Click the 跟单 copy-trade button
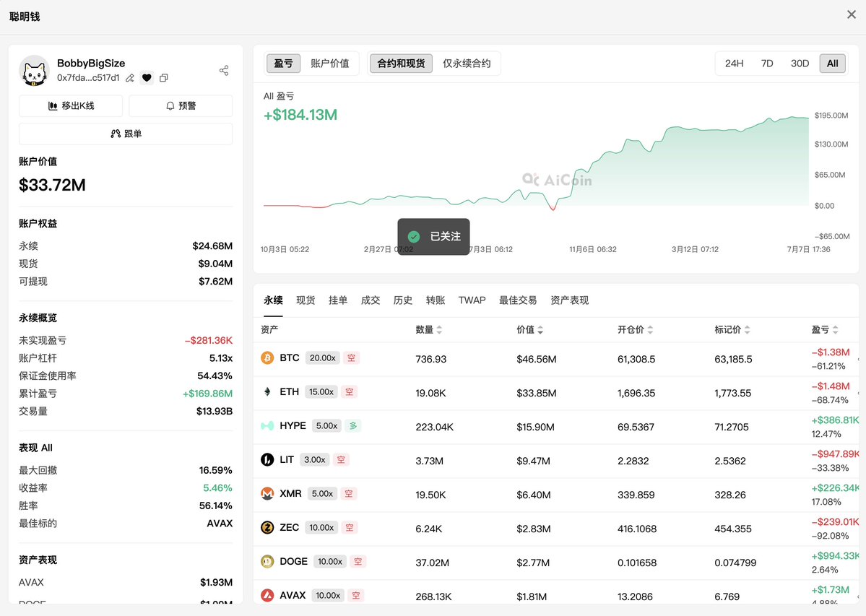866x616 pixels. pyautogui.click(x=126, y=134)
